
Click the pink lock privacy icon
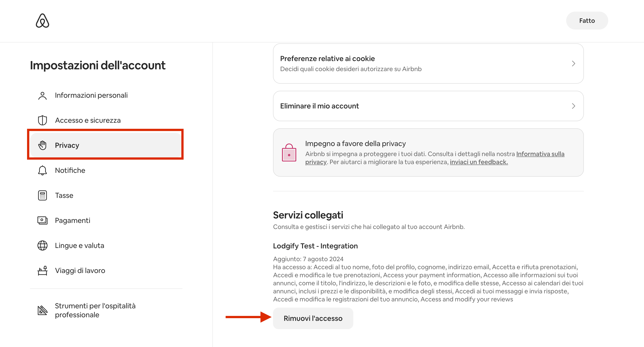289,152
